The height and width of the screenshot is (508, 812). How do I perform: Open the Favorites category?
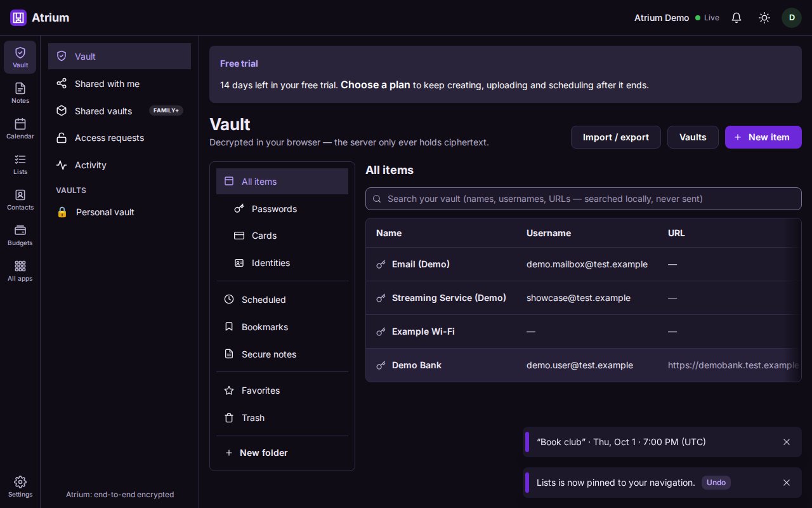(x=282, y=391)
